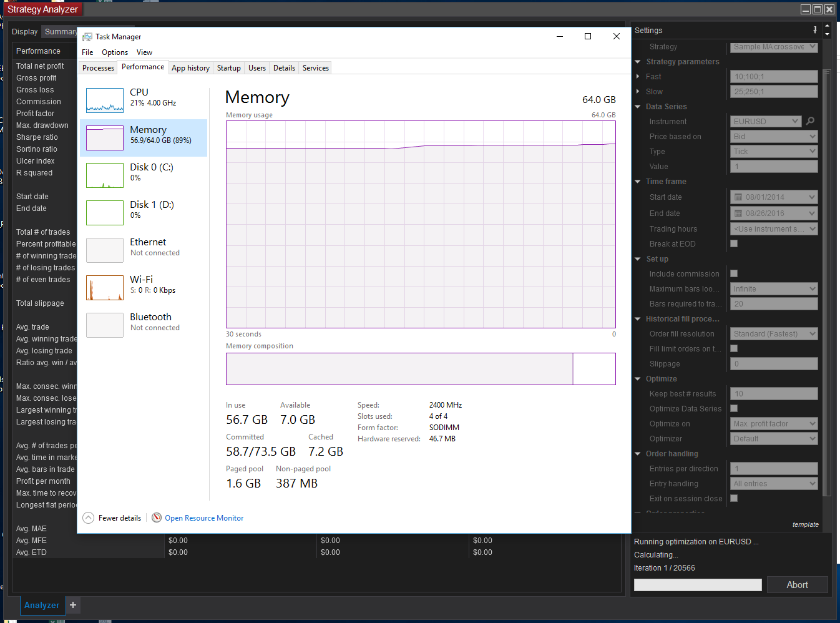Image resolution: width=840 pixels, height=623 pixels.
Task: Click the instrument search magnifier icon
Action: [811, 121]
